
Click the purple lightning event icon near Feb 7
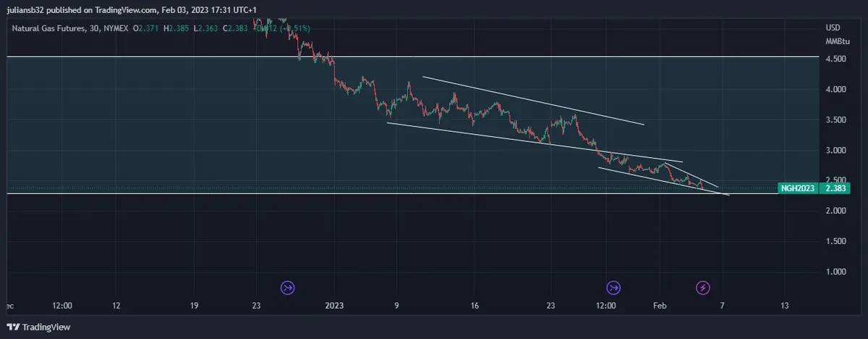point(702,288)
